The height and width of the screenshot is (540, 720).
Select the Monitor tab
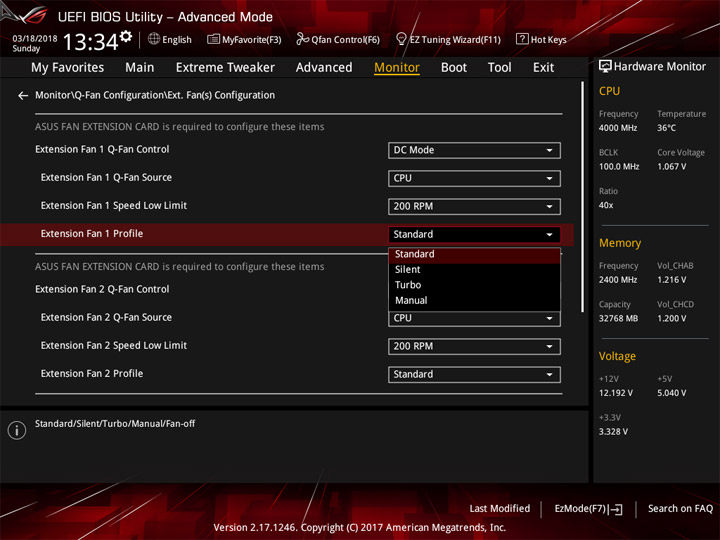(x=397, y=68)
